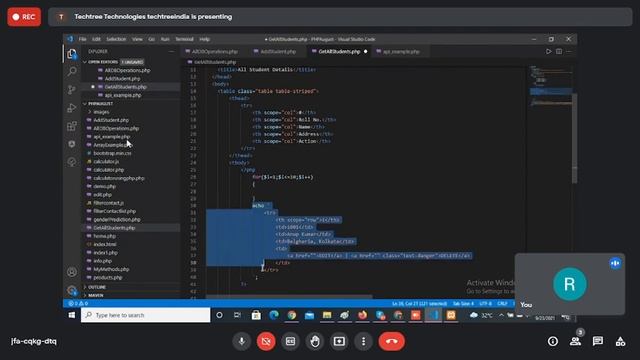This screenshot has height=360, width=640.
Task: Mute the microphone in the Meet call controls
Action: [242, 341]
